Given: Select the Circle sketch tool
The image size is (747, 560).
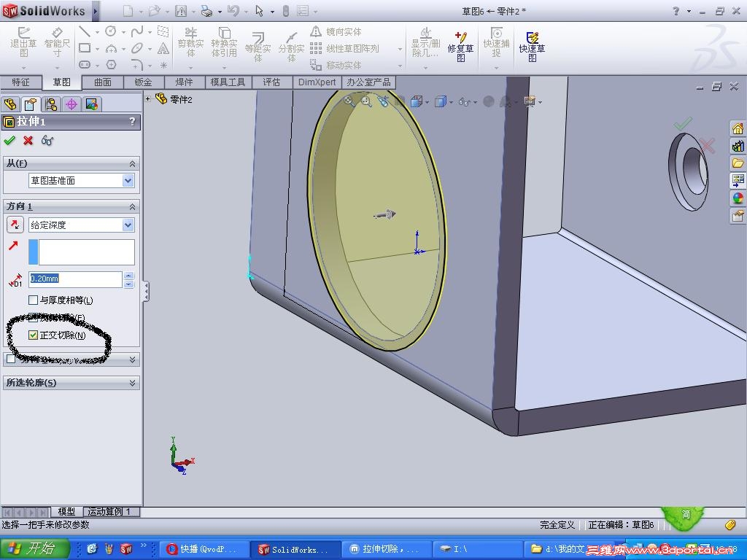Looking at the screenshot, I should pos(111,31).
